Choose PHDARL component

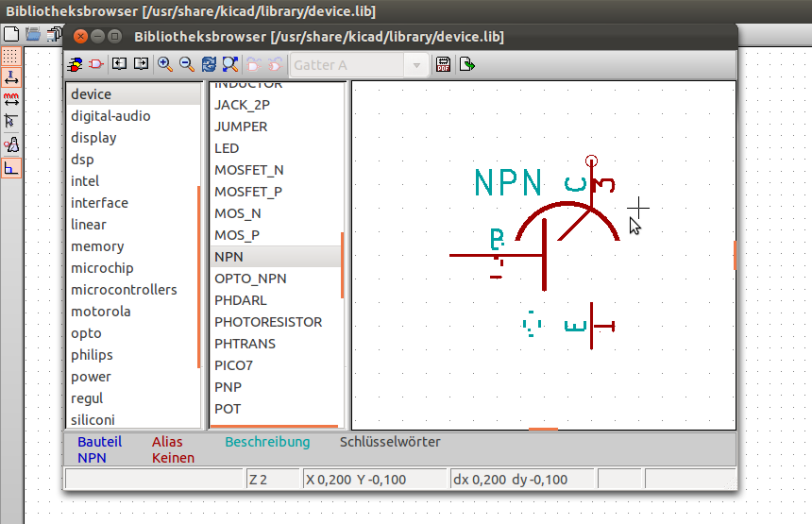coord(276,300)
